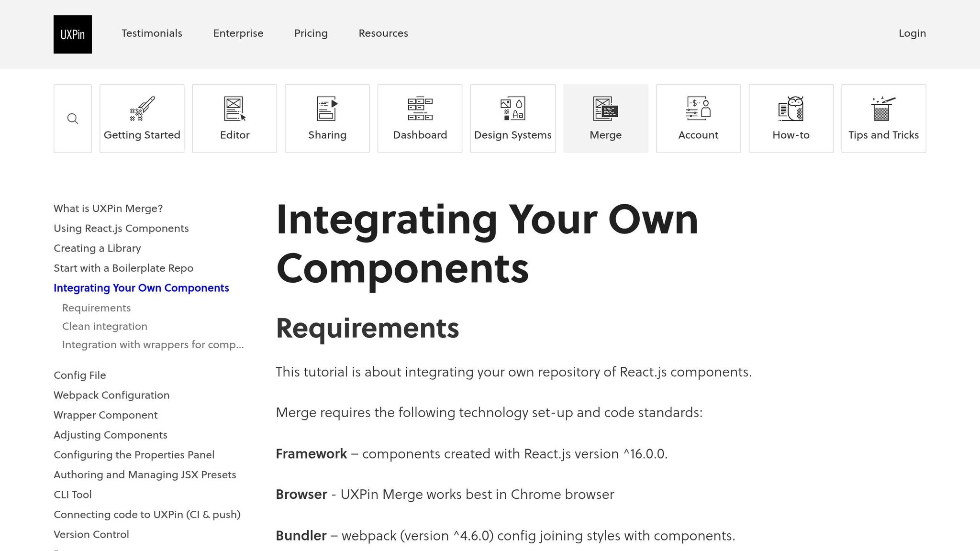Jump to the 'Clean integration' subsection

(105, 326)
